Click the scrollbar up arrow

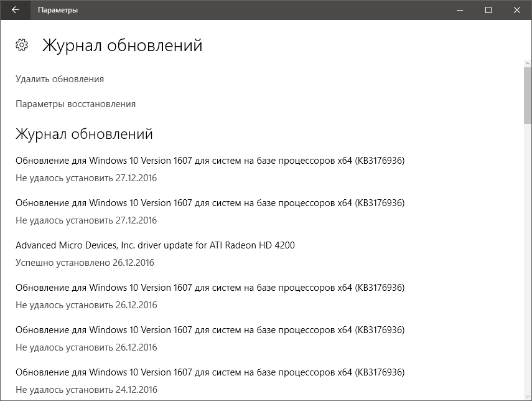[526, 64]
